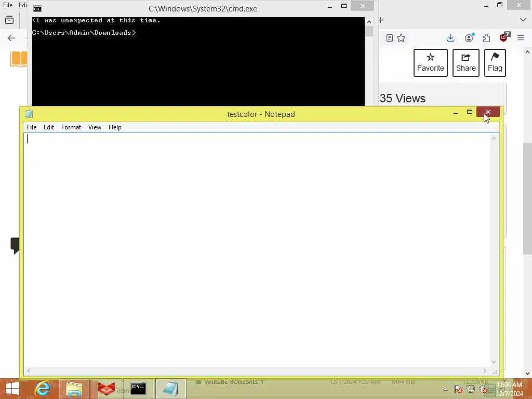Open browser extensions puzzle icon
Image resolution: width=532 pixels, height=399 pixels.
coord(486,38)
